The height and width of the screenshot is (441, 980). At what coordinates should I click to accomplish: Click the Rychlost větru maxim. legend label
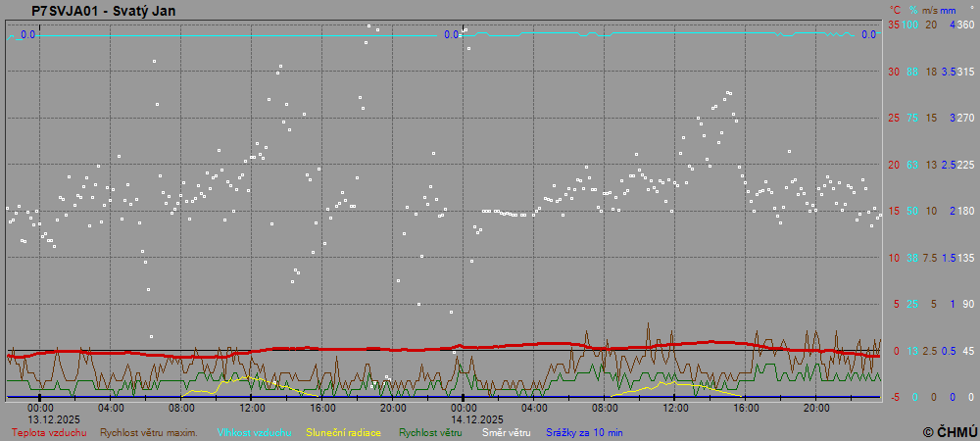tap(149, 432)
